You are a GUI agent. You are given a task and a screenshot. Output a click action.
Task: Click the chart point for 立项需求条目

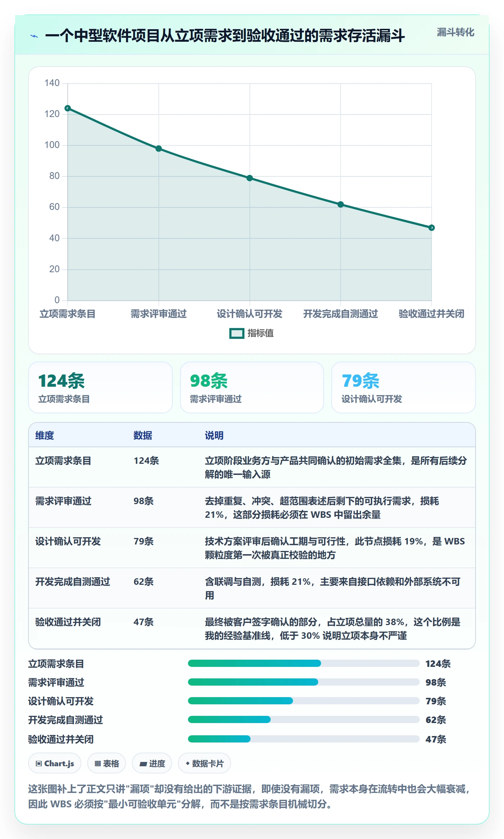tap(68, 108)
